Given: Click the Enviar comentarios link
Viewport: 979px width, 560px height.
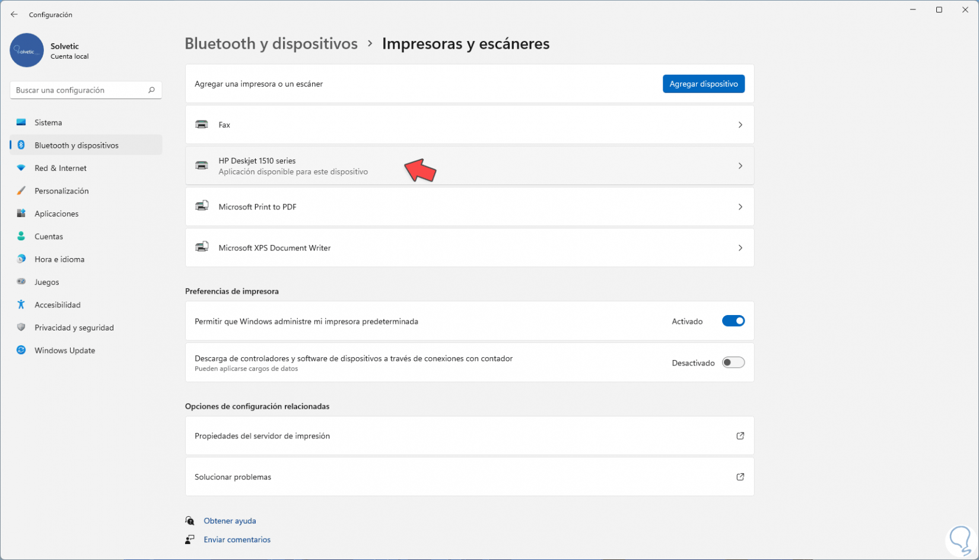Looking at the screenshot, I should coord(237,540).
